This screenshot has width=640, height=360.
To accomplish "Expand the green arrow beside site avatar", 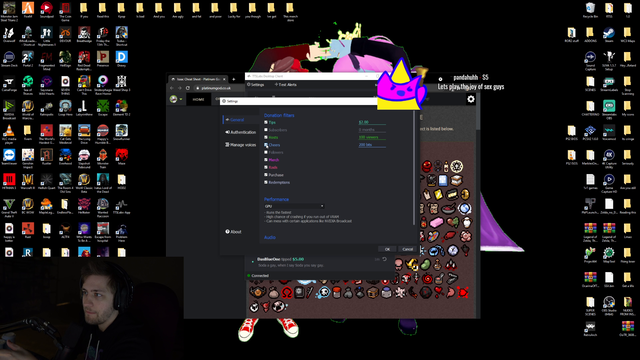I will pos(181,99).
